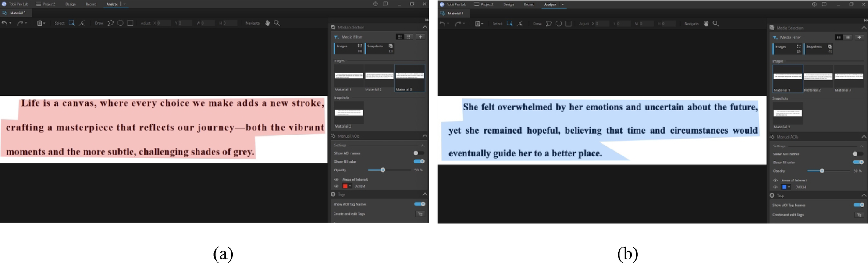The width and height of the screenshot is (868, 263).
Task: Enable Show AOI names in left window (a)
Action: 418,153
